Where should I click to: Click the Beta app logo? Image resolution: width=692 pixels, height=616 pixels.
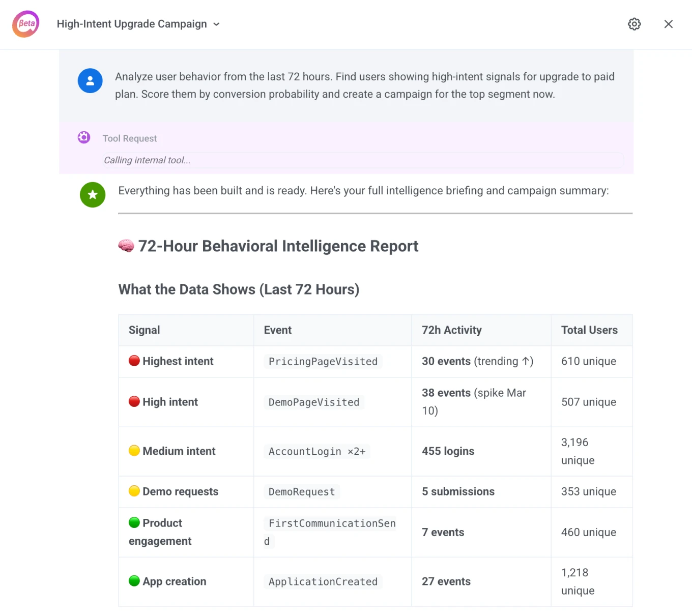[25, 24]
